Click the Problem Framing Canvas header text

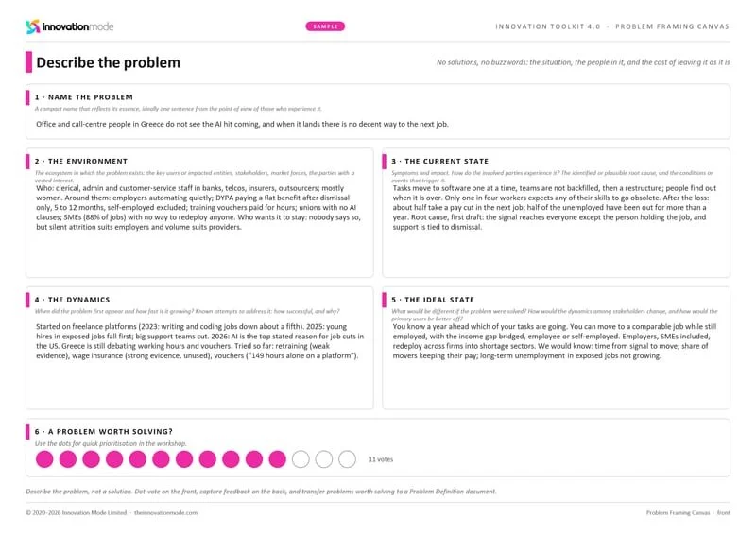coord(672,26)
